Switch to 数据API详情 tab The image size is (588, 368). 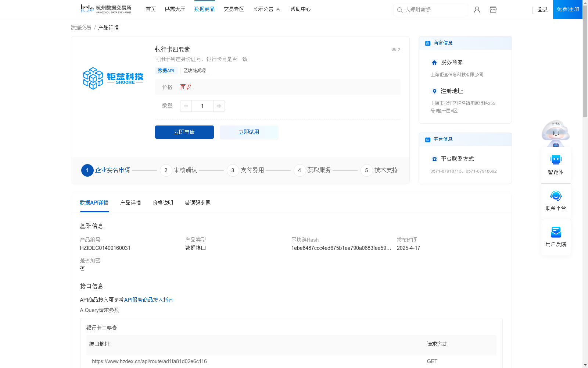click(94, 203)
